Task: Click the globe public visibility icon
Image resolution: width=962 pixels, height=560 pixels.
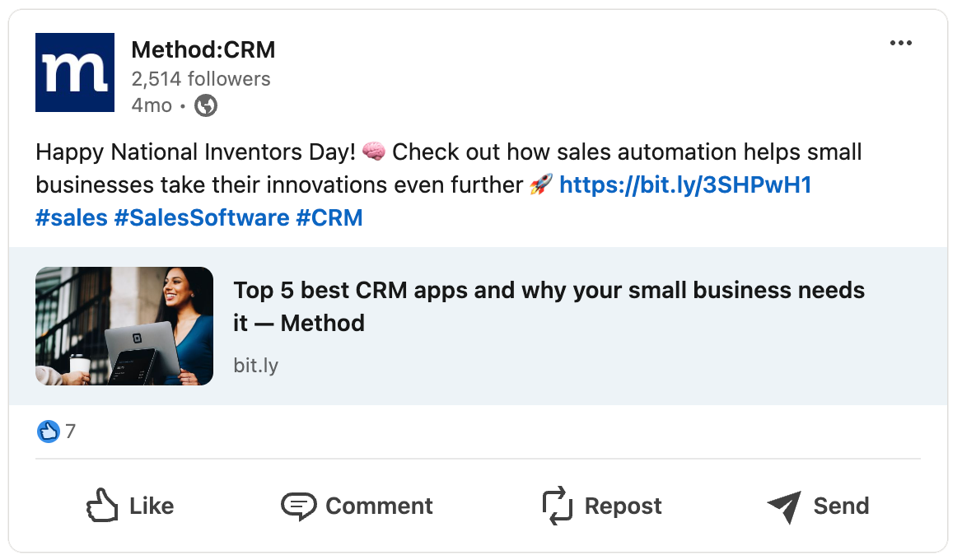Action: [205, 105]
